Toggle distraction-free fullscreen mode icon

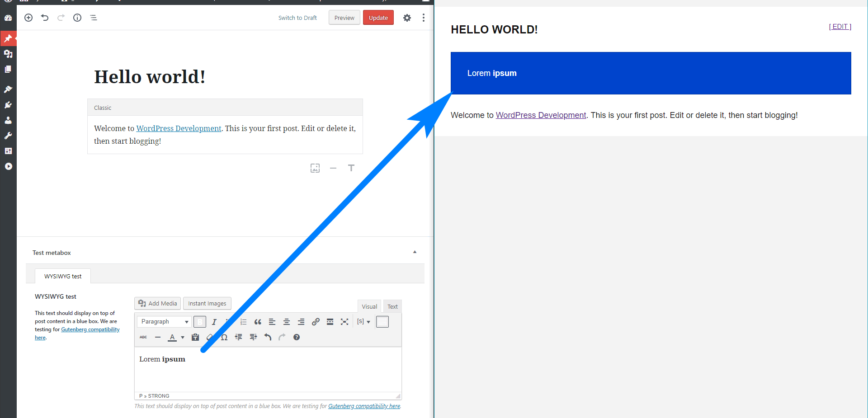point(344,322)
